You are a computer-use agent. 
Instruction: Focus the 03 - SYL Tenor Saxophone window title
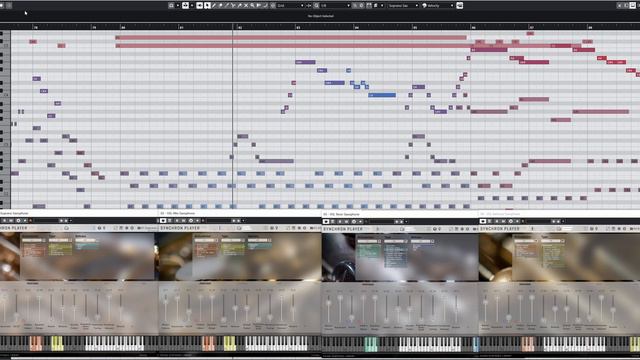341,214
